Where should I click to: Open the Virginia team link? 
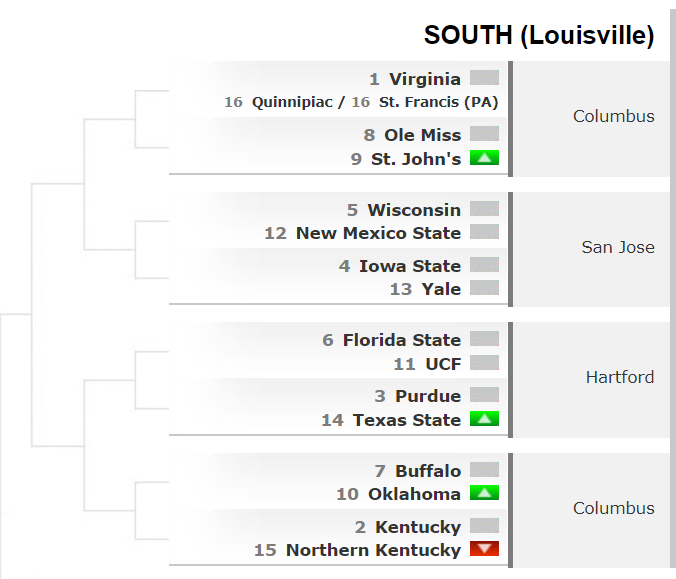tap(425, 79)
